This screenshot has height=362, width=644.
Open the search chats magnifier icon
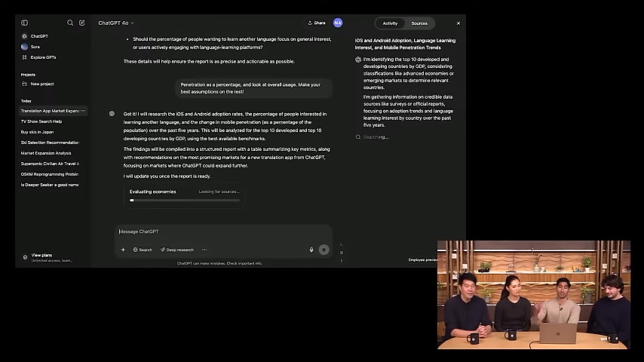coord(70,23)
